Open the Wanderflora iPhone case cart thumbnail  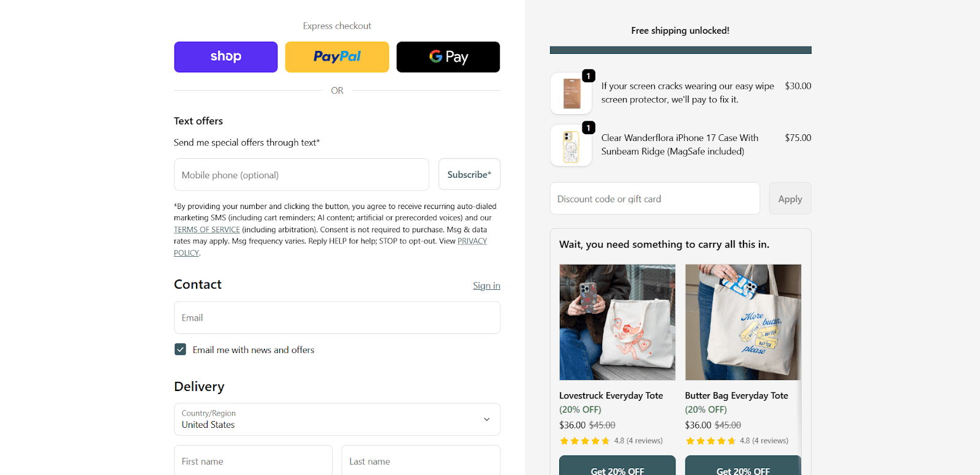(x=570, y=145)
